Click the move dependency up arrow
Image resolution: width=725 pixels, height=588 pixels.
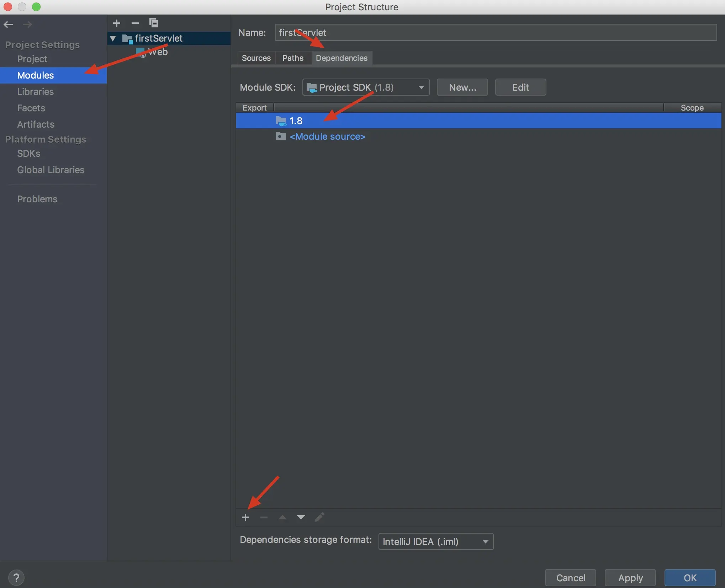[282, 517]
